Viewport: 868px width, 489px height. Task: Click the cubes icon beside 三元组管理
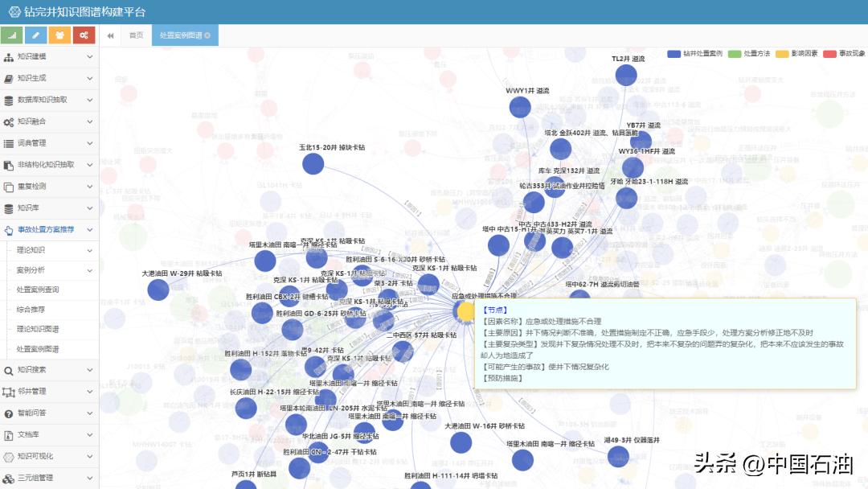click(x=8, y=478)
